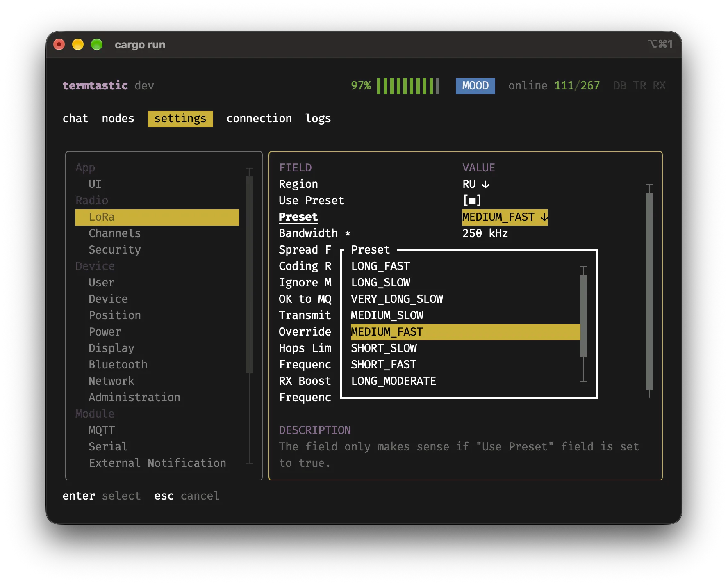Select LoRa in the sidebar
This screenshot has width=728, height=585.
click(x=157, y=217)
